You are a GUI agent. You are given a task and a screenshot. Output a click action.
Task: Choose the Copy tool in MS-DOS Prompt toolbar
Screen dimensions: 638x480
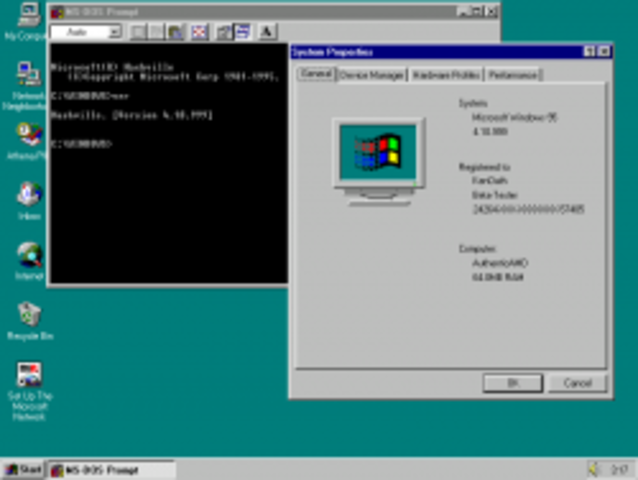click(x=156, y=32)
